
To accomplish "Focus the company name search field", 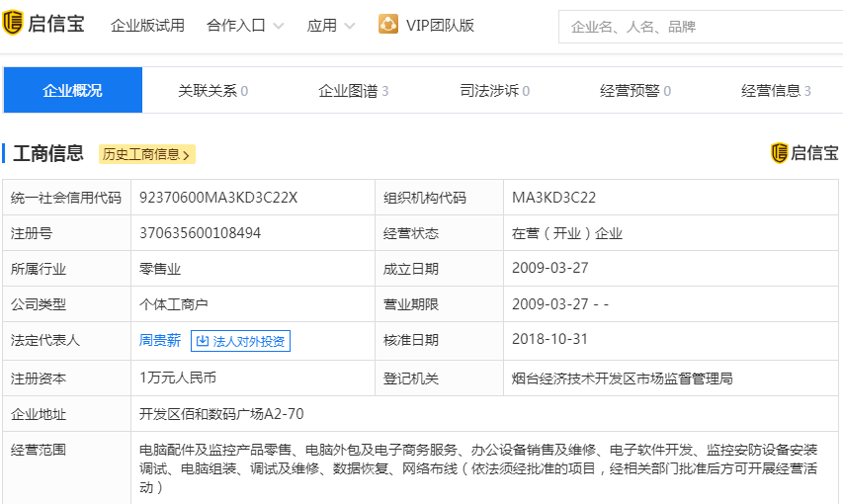I will (702, 27).
